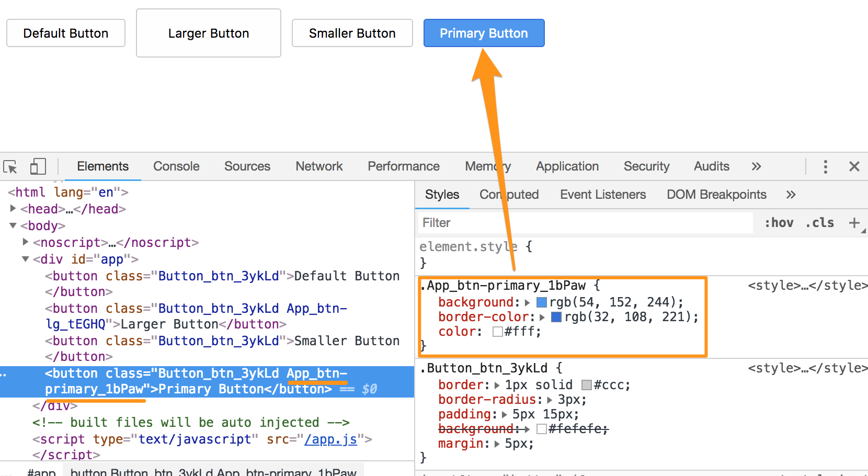Switch to the Network tab
Image resolution: width=868 pixels, height=476 pixels.
(319, 166)
